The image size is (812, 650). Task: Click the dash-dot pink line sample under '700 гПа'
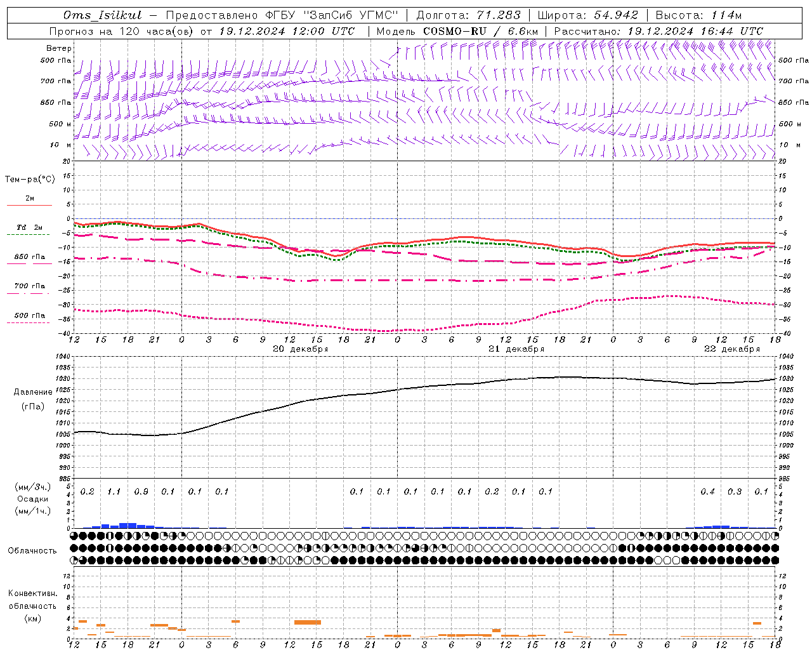click(28, 293)
